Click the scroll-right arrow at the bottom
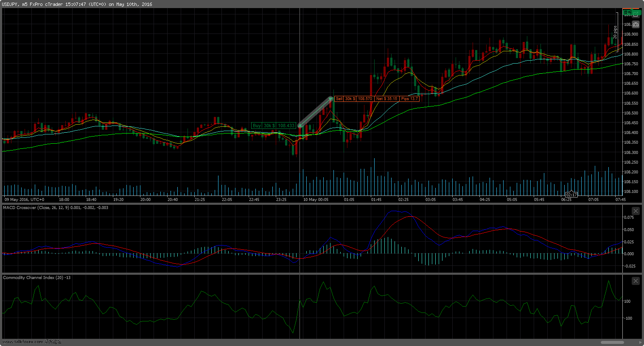644x346 pixels. click(640, 342)
